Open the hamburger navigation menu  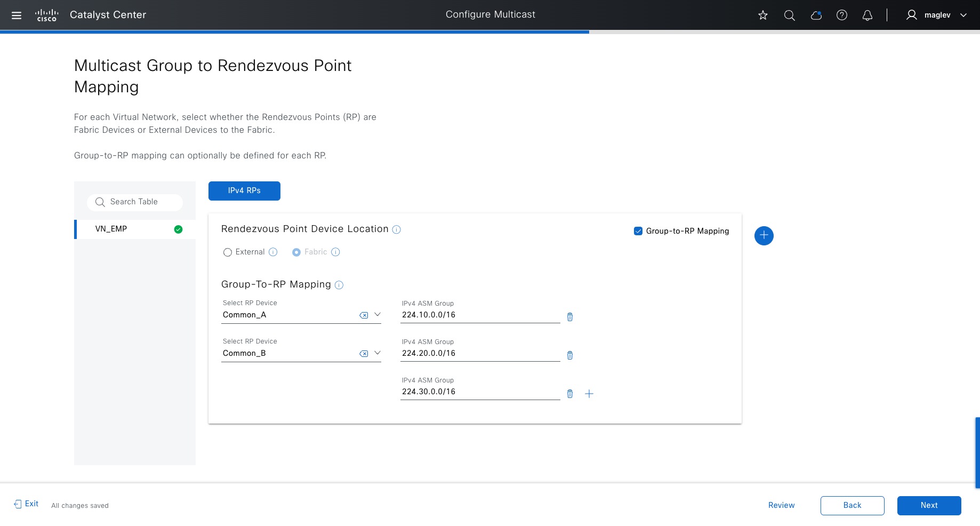(x=17, y=15)
